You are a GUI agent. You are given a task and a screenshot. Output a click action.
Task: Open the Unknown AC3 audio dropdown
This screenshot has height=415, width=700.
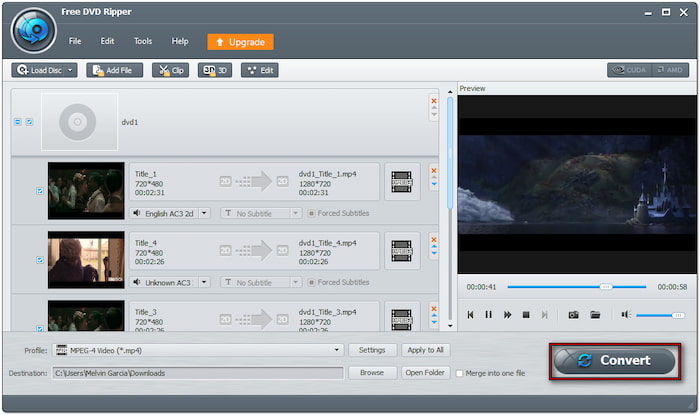point(204,282)
